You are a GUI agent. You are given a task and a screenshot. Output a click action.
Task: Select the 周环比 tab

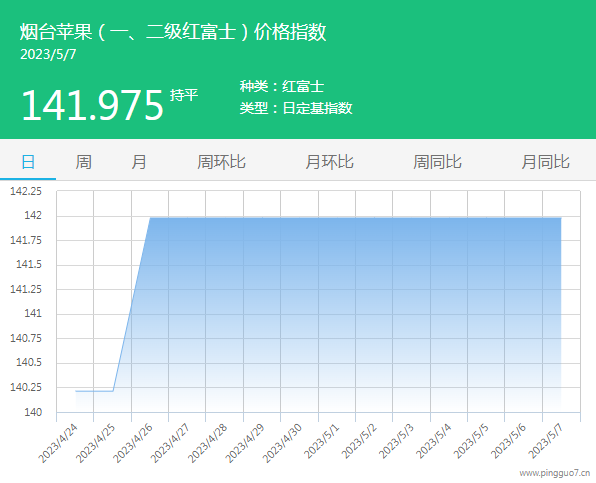(221, 162)
